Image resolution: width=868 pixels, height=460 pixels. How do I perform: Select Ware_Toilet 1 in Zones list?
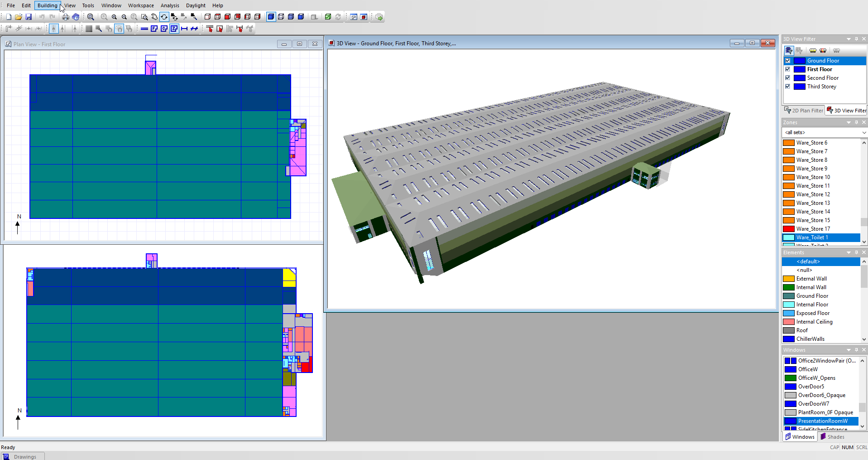[x=821, y=237]
